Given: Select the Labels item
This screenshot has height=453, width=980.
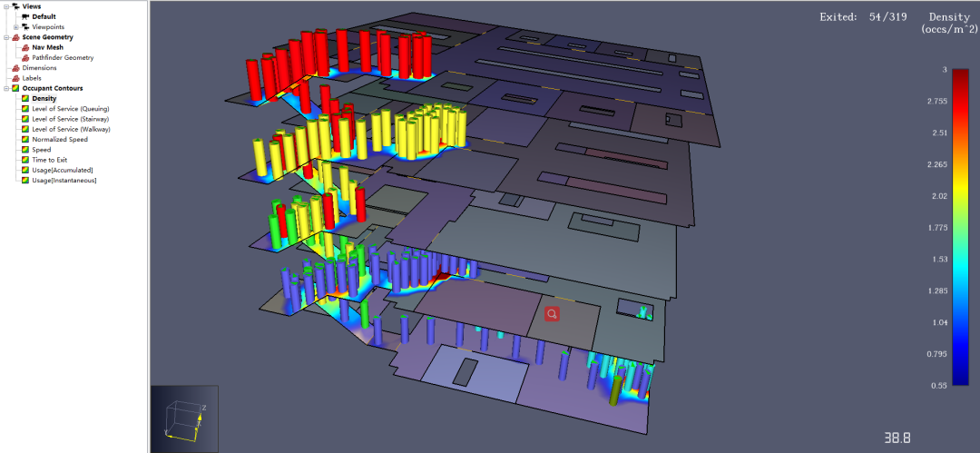Looking at the screenshot, I should [x=31, y=78].
